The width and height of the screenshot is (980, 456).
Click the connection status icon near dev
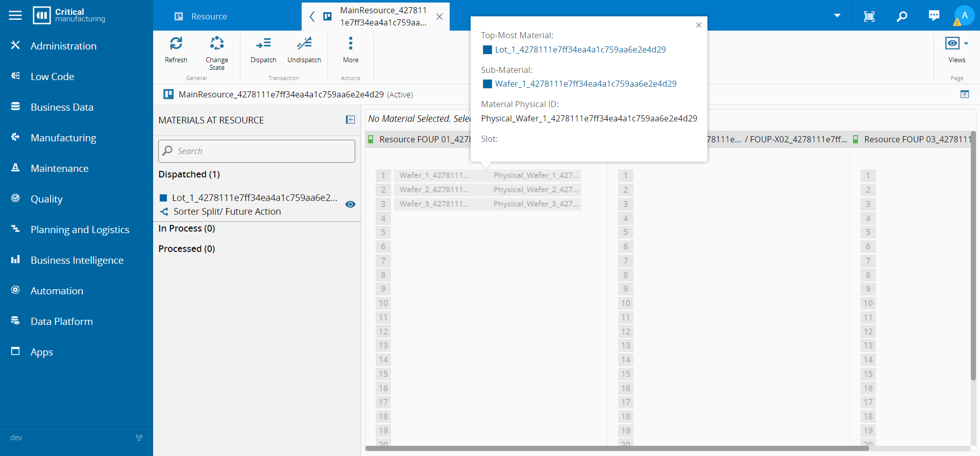coord(139,438)
